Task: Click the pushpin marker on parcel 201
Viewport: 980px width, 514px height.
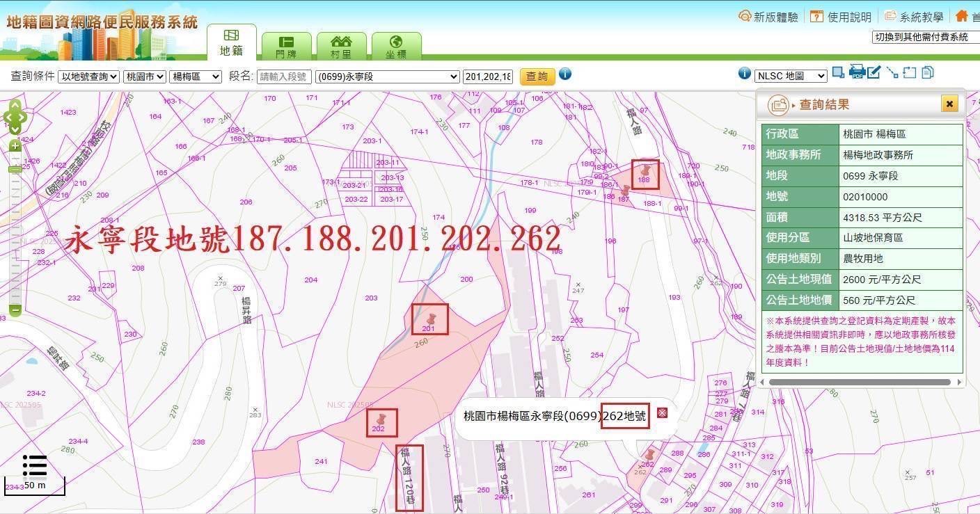Action: [x=432, y=319]
